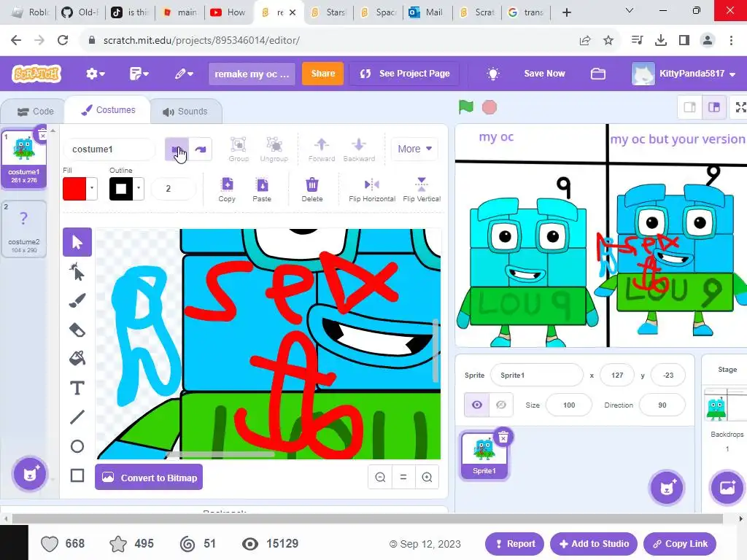
Task: Delete Sprite1 with its trash icon
Action: point(503,437)
